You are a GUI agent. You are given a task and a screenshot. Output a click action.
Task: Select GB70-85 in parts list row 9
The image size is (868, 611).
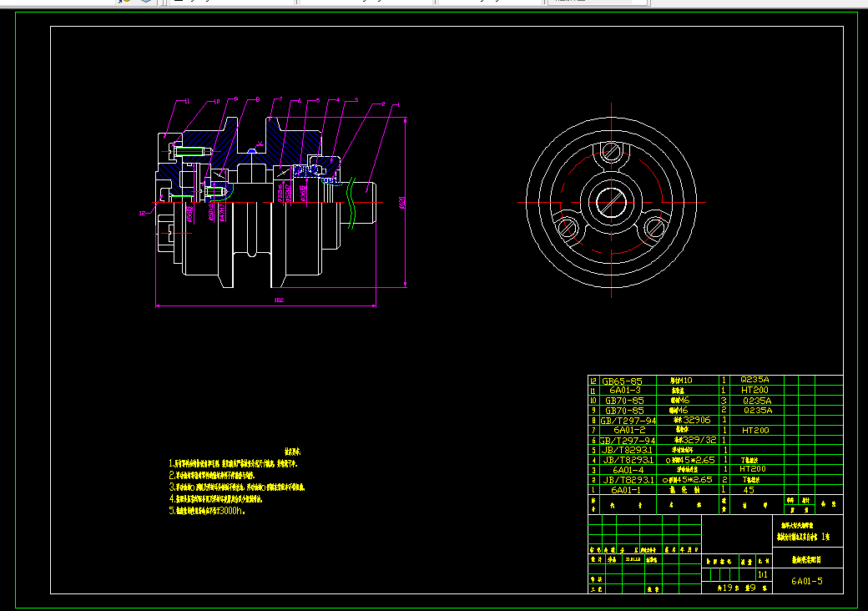pyautogui.click(x=624, y=410)
